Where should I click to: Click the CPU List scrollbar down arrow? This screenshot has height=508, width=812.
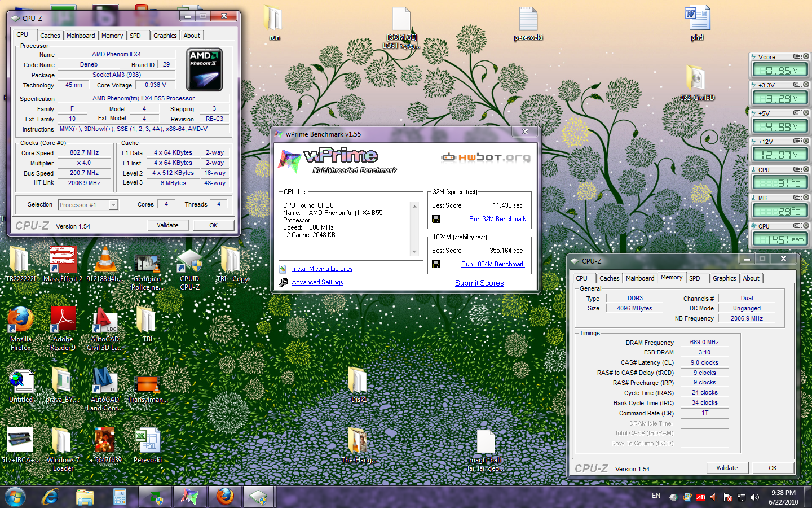[414, 252]
